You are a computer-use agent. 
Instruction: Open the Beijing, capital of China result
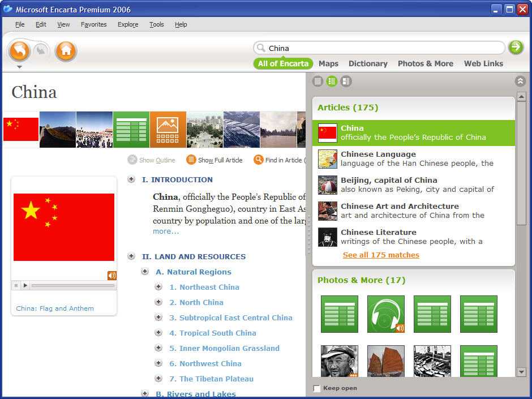(414, 185)
